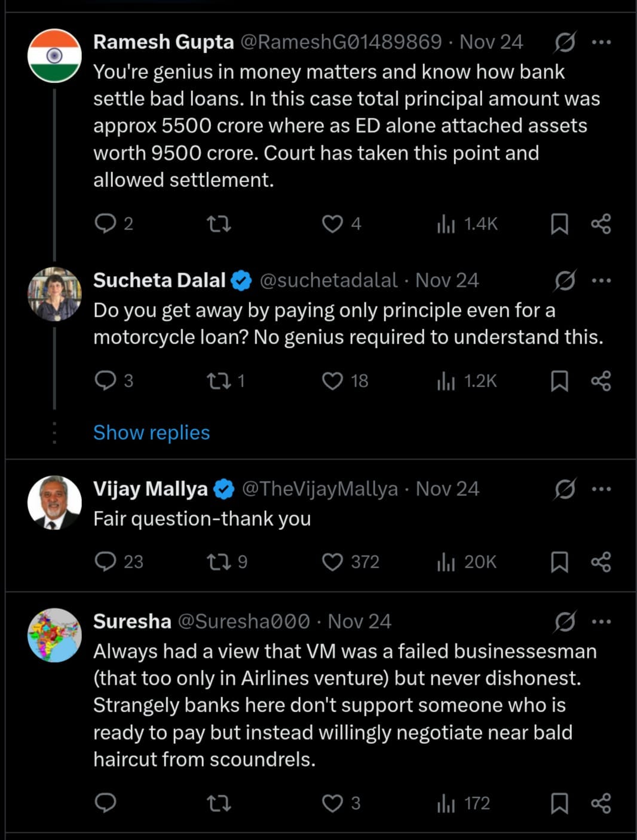This screenshot has height=840, width=637.
Task: Click Ramesh Gupta's Indian flag avatar
Action: (54, 56)
